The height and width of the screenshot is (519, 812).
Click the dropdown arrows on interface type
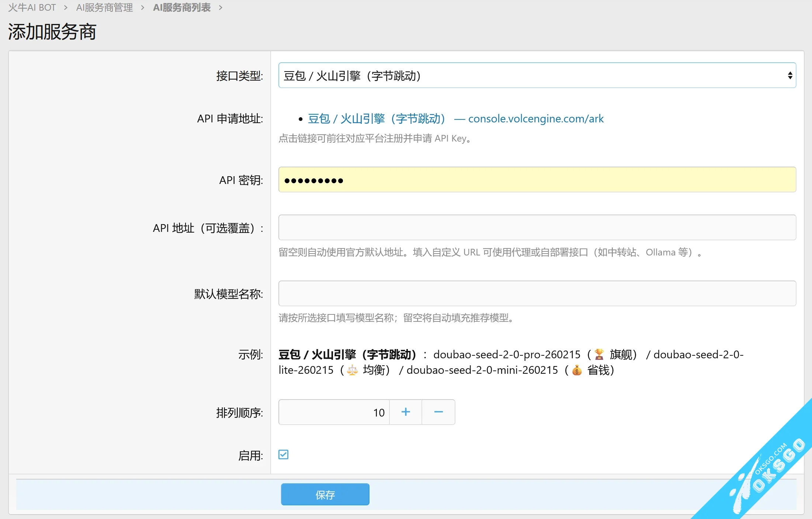(790, 76)
